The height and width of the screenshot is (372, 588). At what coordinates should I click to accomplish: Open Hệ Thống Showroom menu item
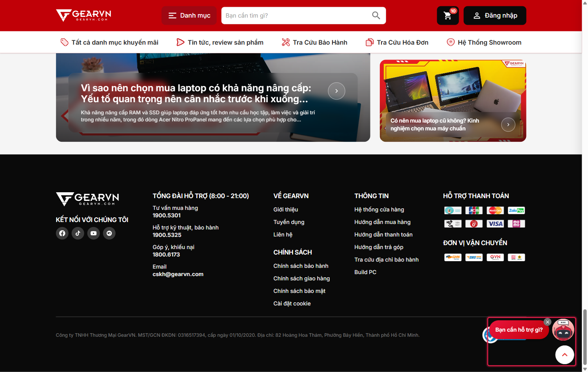click(484, 42)
